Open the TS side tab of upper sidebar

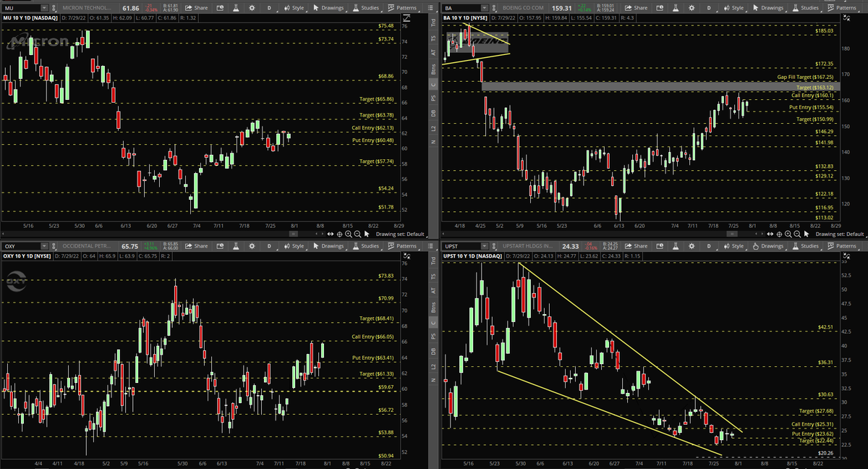coord(434,38)
